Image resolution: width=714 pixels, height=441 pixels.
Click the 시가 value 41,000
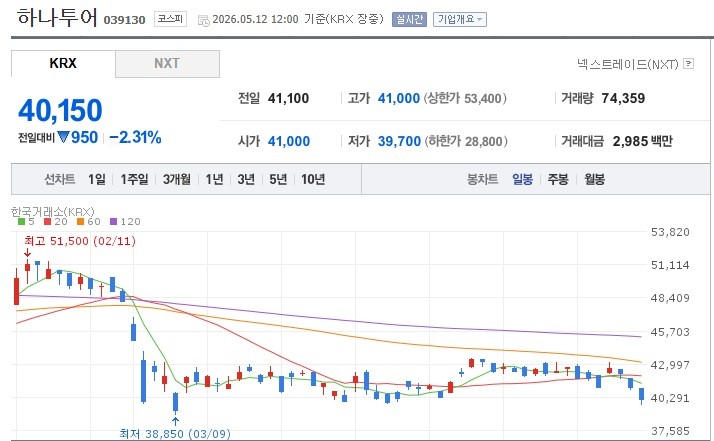pyautogui.click(x=289, y=141)
